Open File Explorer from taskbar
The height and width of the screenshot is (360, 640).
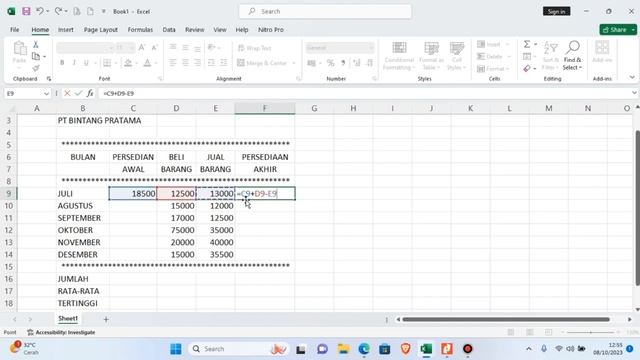(x=343, y=349)
